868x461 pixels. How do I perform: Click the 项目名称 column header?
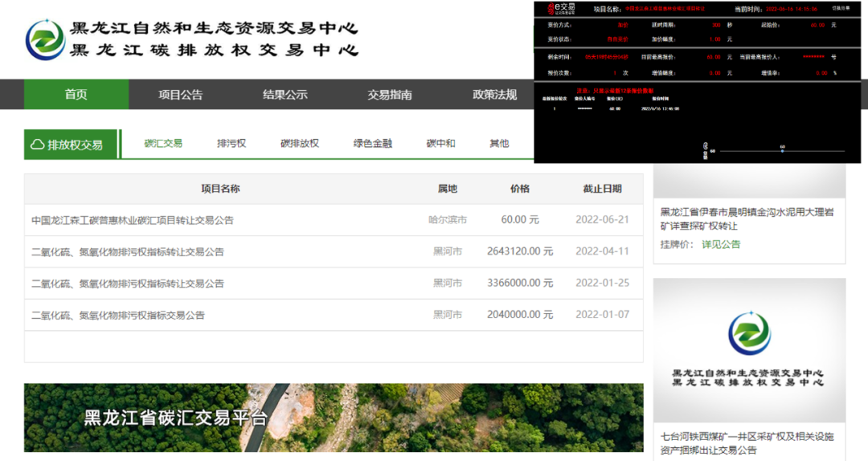pyautogui.click(x=220, y=189)
